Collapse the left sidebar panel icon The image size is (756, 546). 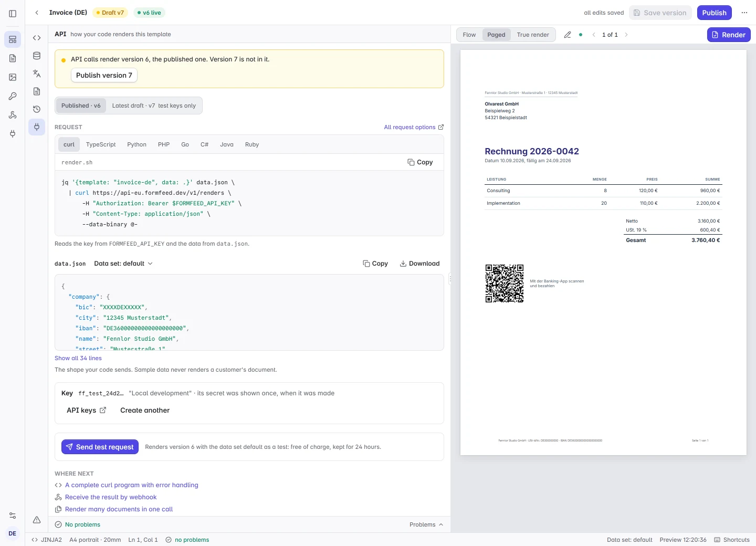(x=13, y=13)
